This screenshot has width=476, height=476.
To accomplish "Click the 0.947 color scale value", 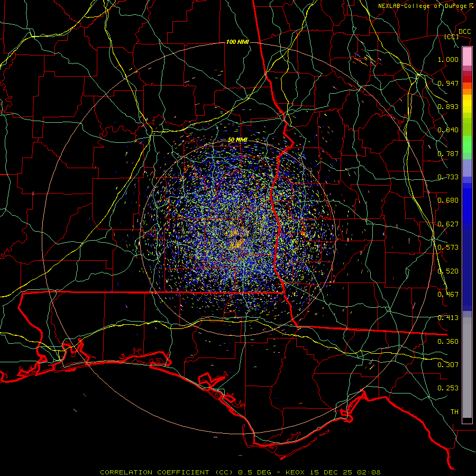I will [x=448, y=83].
